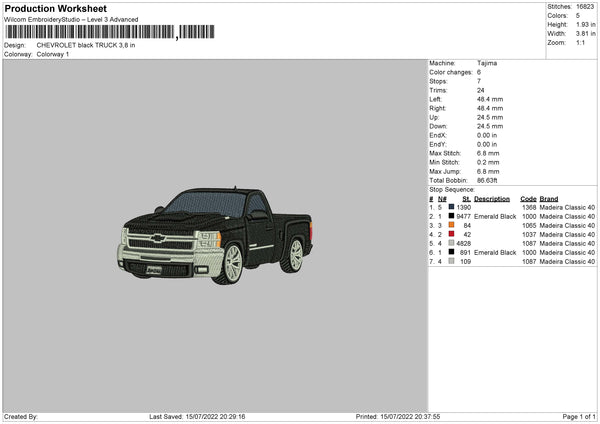Click the Description column header
Image resolution: width=600 pixels, height=424 pixels.
tap(492, 198)
